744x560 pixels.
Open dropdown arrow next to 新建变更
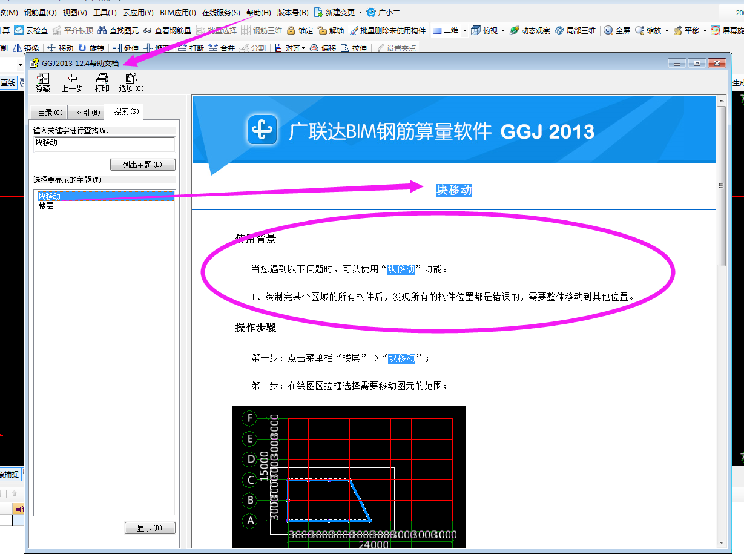(360, 12)
